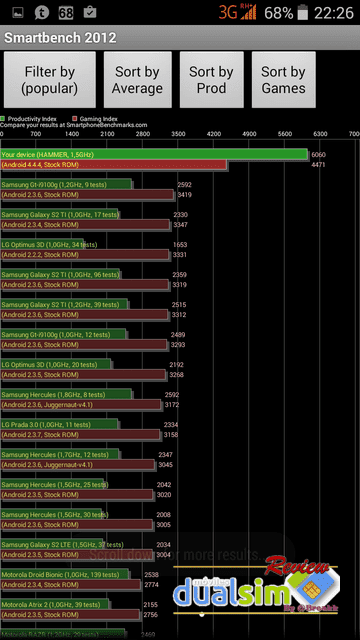Select Samsung Hercules (1,7GHz, 12 tests)
Image resolution: width=360 pixels, height=640 pixels.
(60, 455)
